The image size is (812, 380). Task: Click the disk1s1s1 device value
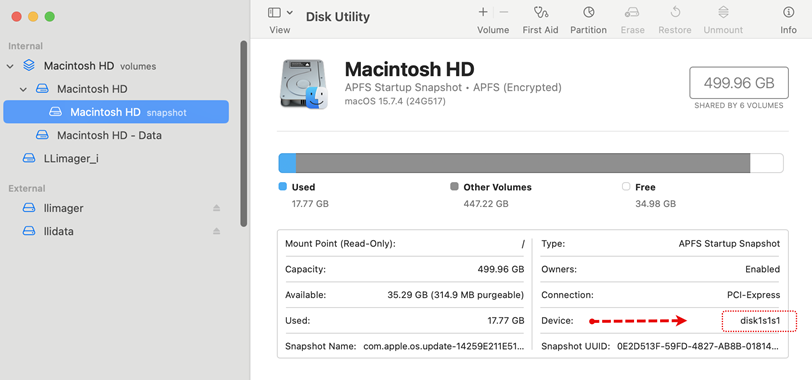[760, 321]
